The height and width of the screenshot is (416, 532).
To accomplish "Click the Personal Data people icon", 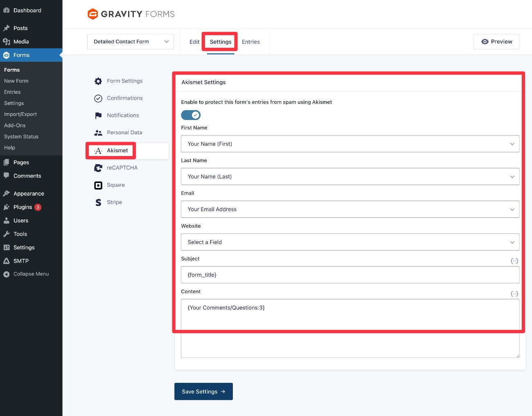I will pos(98,132).
